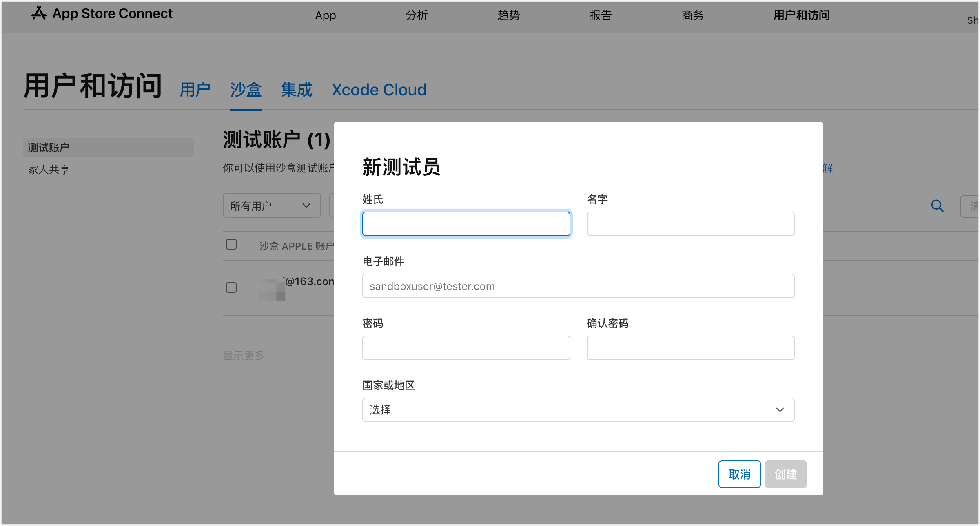Open the 分析 top navigation item
The image size is (980, 526).
(417, 15)
